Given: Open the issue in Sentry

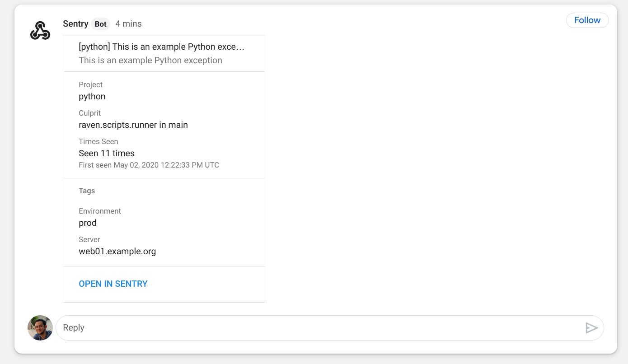Looking at the screenshot, I should pos(113,284).
